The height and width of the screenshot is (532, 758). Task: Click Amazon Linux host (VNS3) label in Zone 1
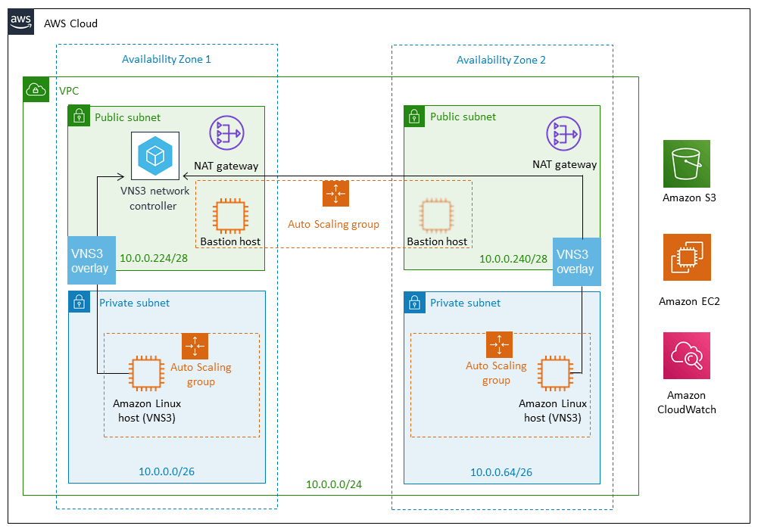147,411
